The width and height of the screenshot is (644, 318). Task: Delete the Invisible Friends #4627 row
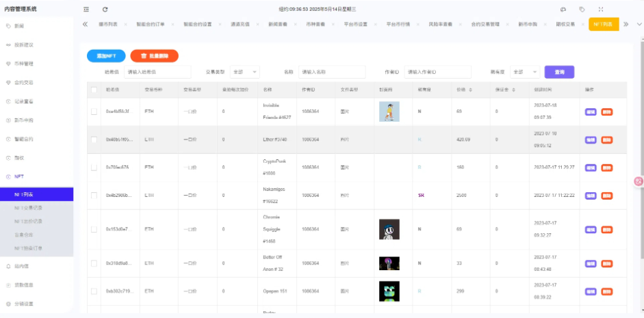(606, 111)
